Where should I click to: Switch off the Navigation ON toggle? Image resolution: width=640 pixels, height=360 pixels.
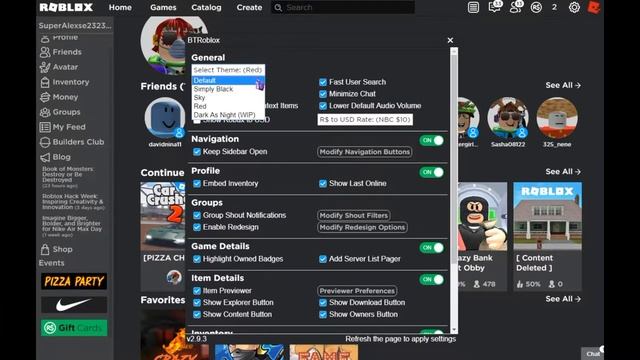[x=432, y=140]
